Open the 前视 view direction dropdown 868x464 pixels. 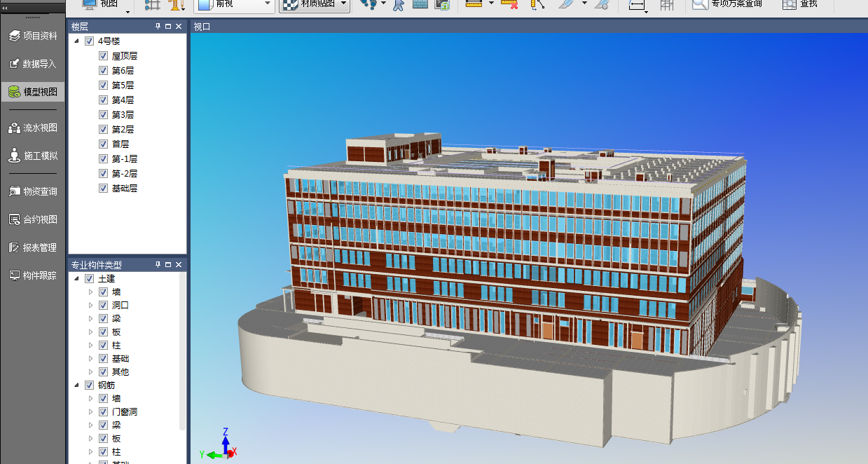[x=268, y=4]
